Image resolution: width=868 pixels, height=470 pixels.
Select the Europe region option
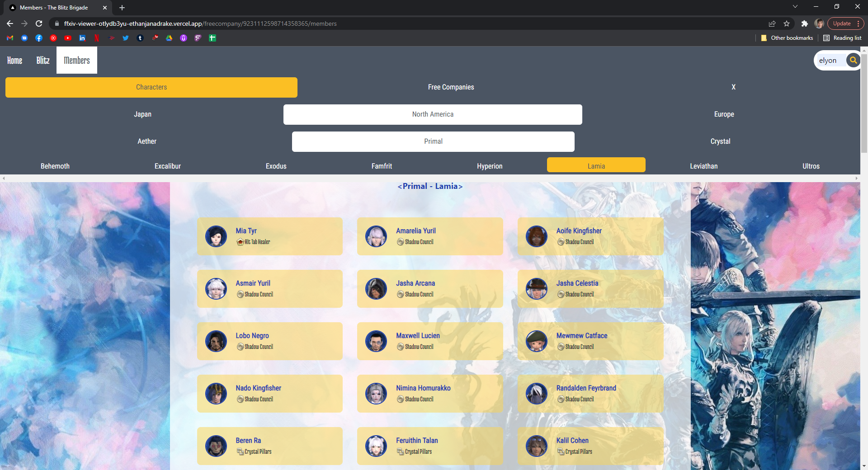click(724, 114)
